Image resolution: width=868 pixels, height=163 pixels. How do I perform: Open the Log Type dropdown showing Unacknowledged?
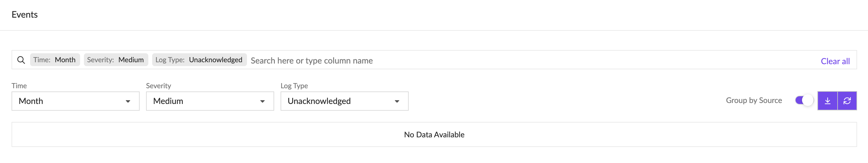(x=344, y=101)
